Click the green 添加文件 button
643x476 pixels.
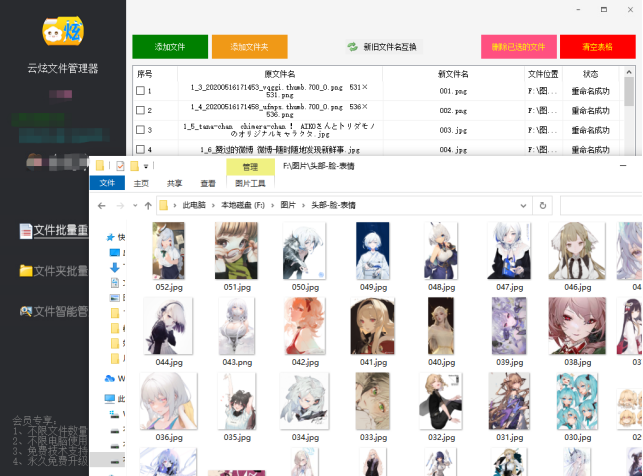(170, 47)
